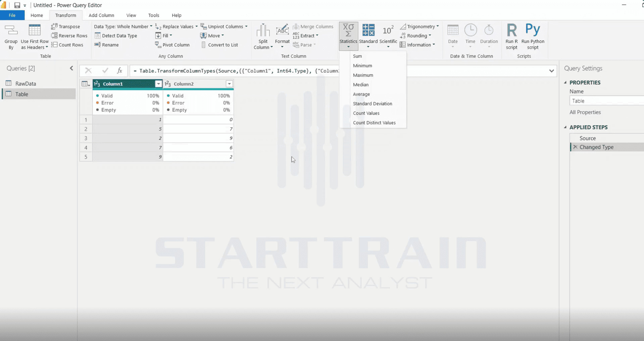The image size is (644, 341).
Task: Choose Minimum from Statistics menu
Action: click(x=373, y=66)
